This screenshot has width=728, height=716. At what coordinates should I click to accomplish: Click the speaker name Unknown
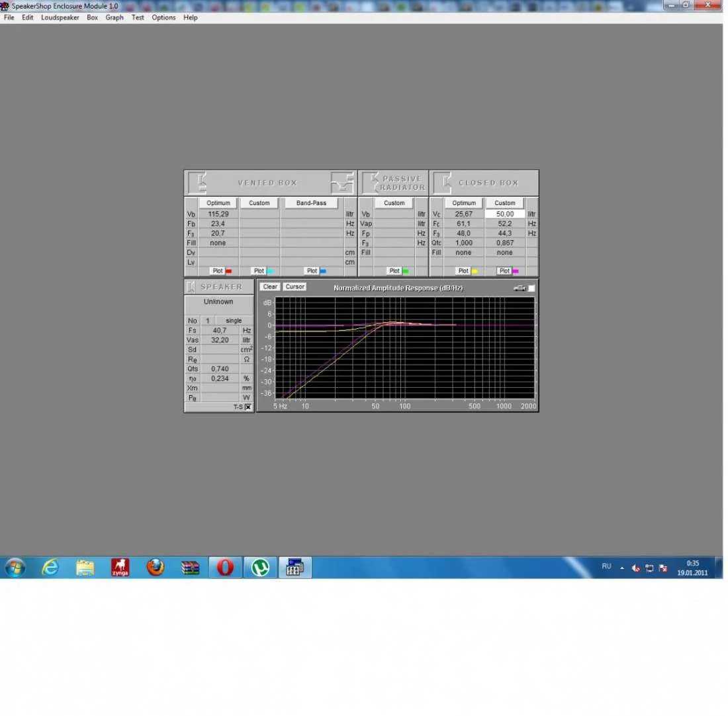pyautogui.click(x=218, y=302)
